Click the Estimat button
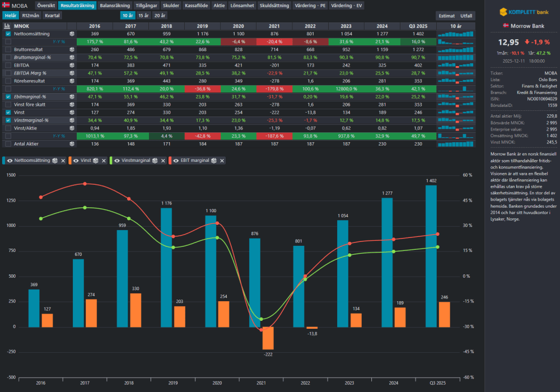Screen dimensions: 560x392 click(446, 16)
